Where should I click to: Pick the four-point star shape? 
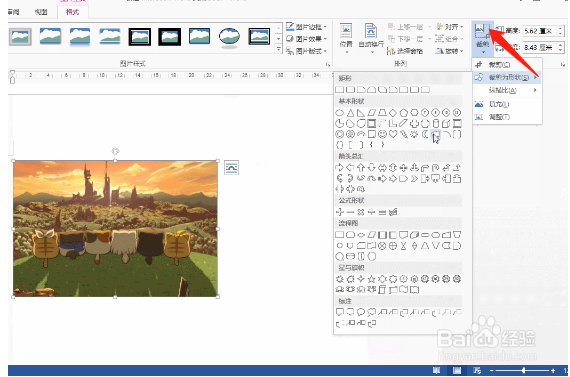point(361,279)
